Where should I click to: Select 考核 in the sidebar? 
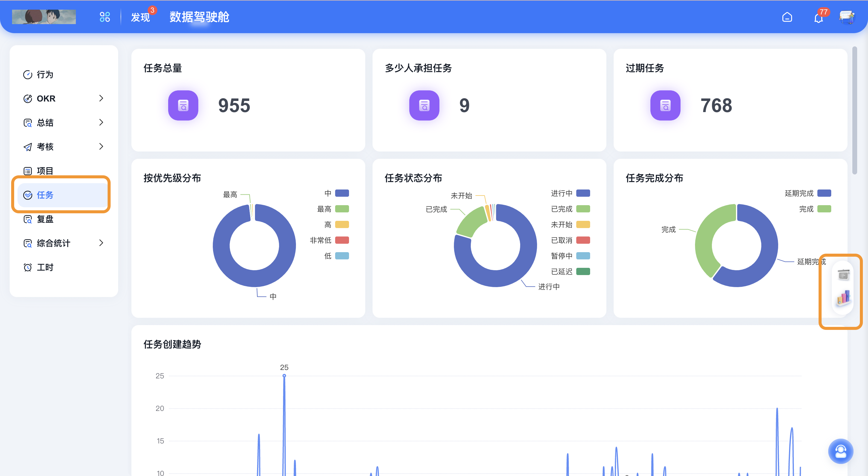tap(64, 146)
